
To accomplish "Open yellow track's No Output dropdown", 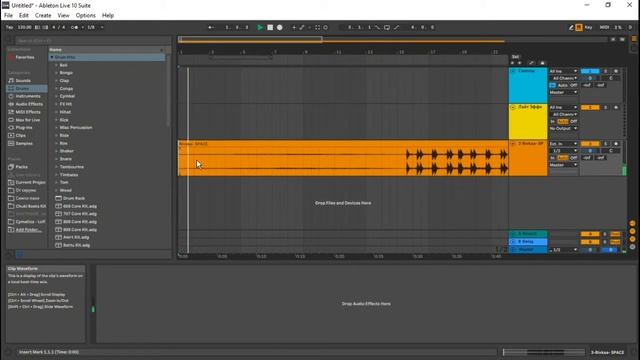I will click(563, 129).
